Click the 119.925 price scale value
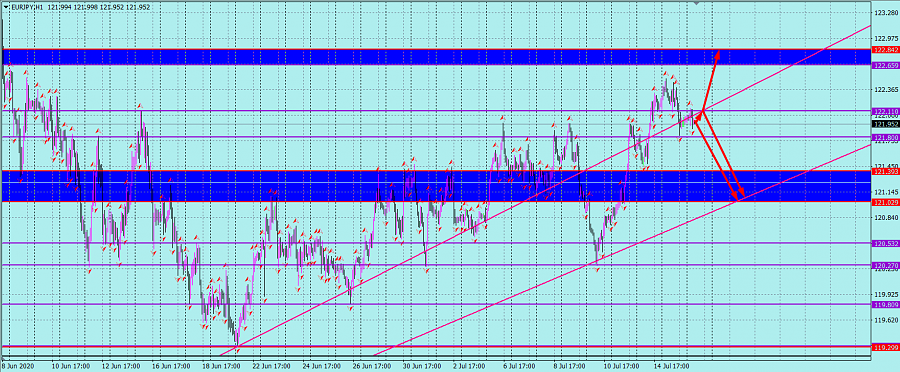Viewport: 900px width, 372px height. (886, 294)
